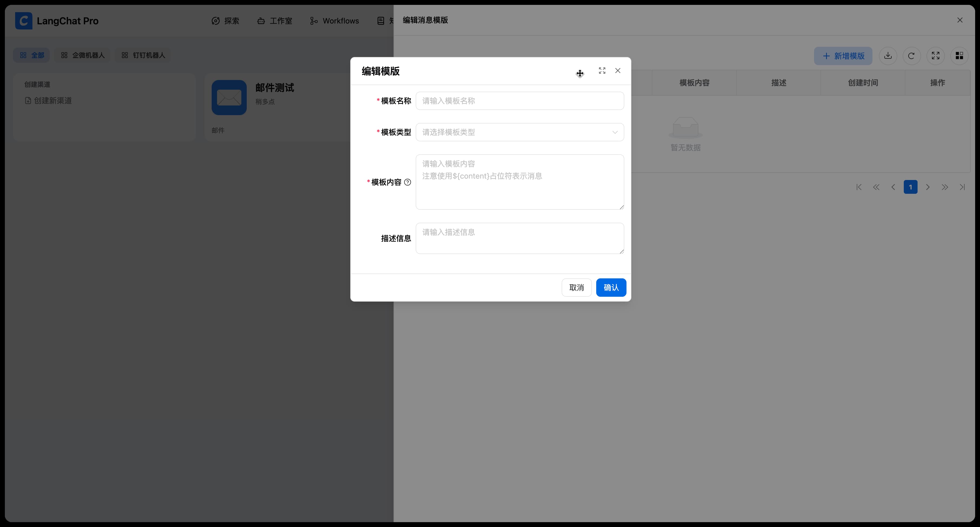Click the refresh table icon
The width and height of the screenshot is (980, 527).
point(912,56)
